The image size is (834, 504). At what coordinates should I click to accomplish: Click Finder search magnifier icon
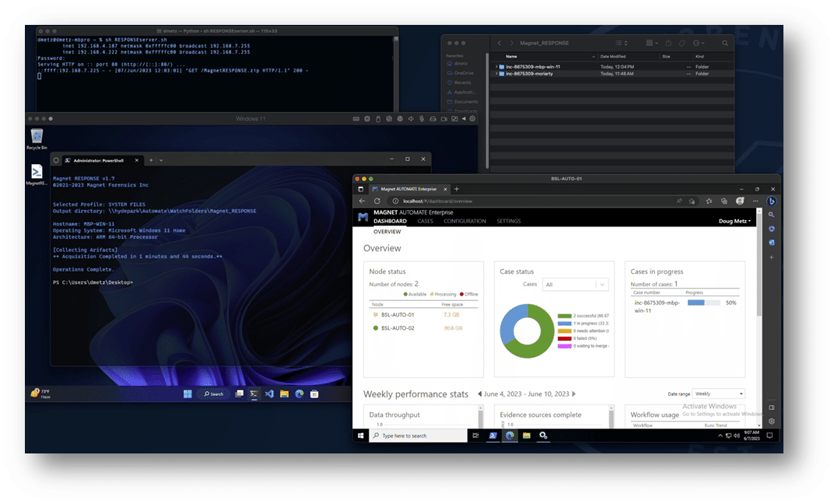[x=725, y=43]
